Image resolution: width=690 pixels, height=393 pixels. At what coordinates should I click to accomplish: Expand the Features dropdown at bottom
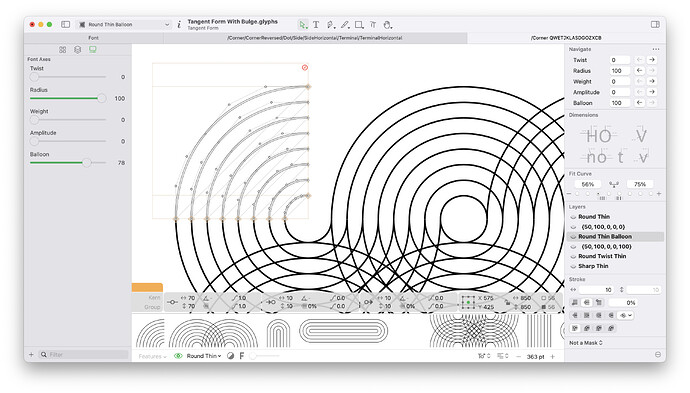(152, 356)
